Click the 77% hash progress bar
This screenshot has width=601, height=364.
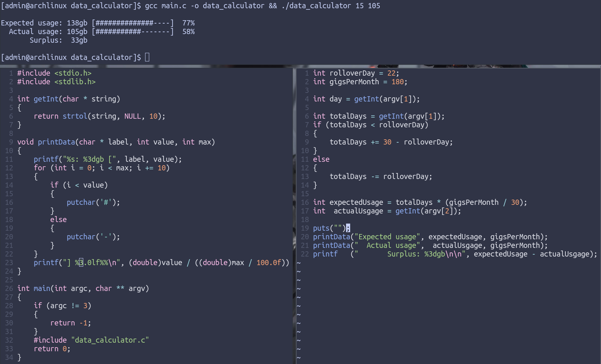[133, 23]
